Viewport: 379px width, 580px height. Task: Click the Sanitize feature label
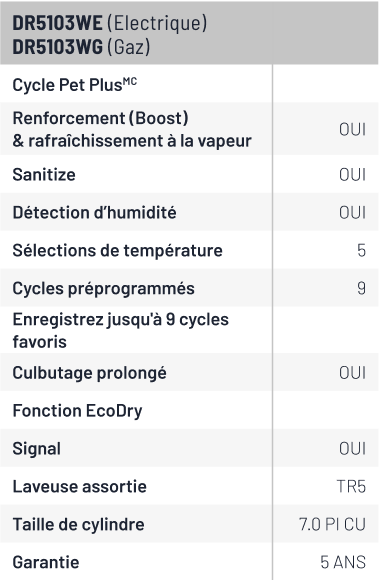point(44,175)
